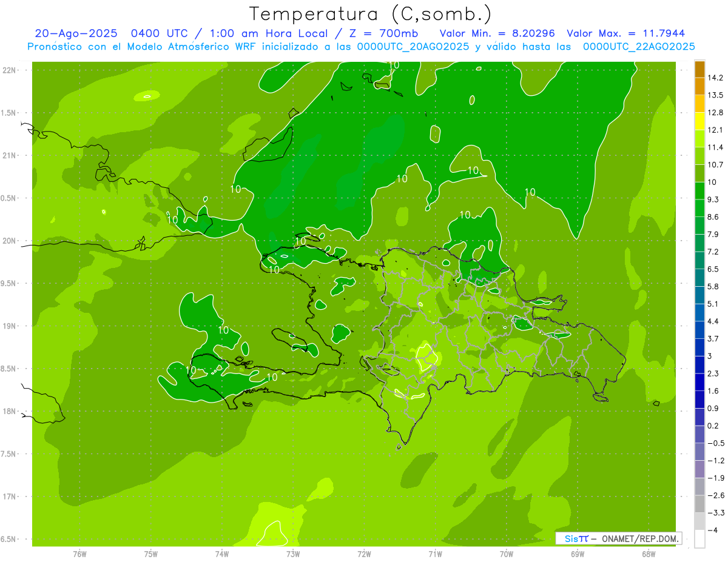This screenshot has height=562, width=728.
Task: Click the '76W' longitude label
Action: click(79, 554)
